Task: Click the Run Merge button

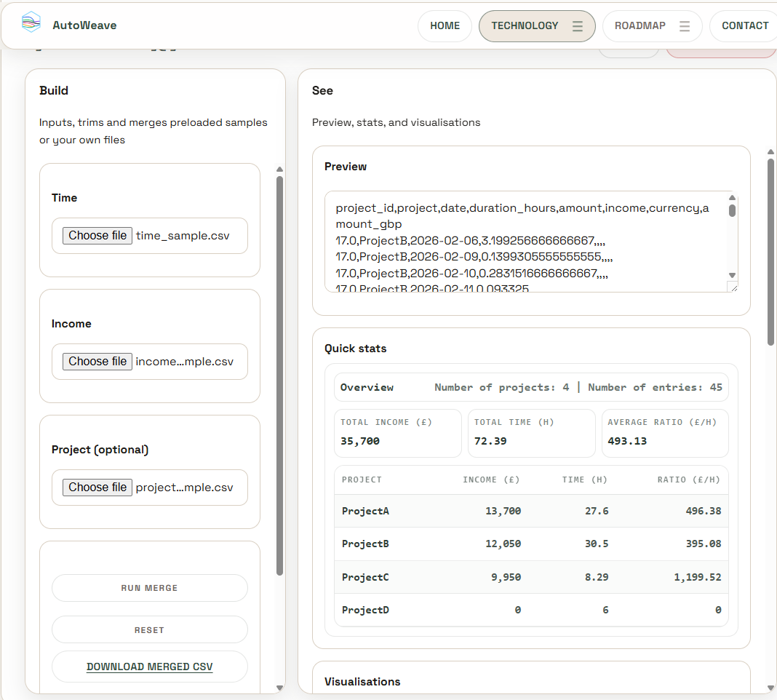Action: coord(150,588)
